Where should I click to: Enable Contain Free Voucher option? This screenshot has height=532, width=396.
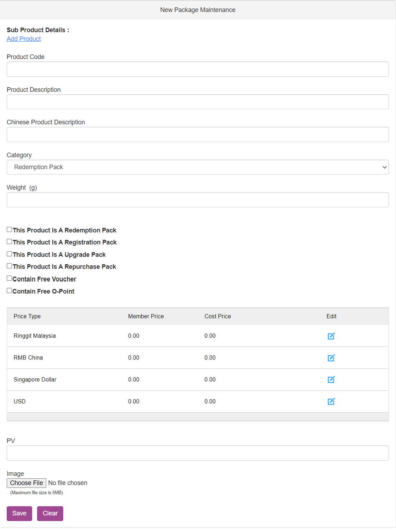(10, 278)
